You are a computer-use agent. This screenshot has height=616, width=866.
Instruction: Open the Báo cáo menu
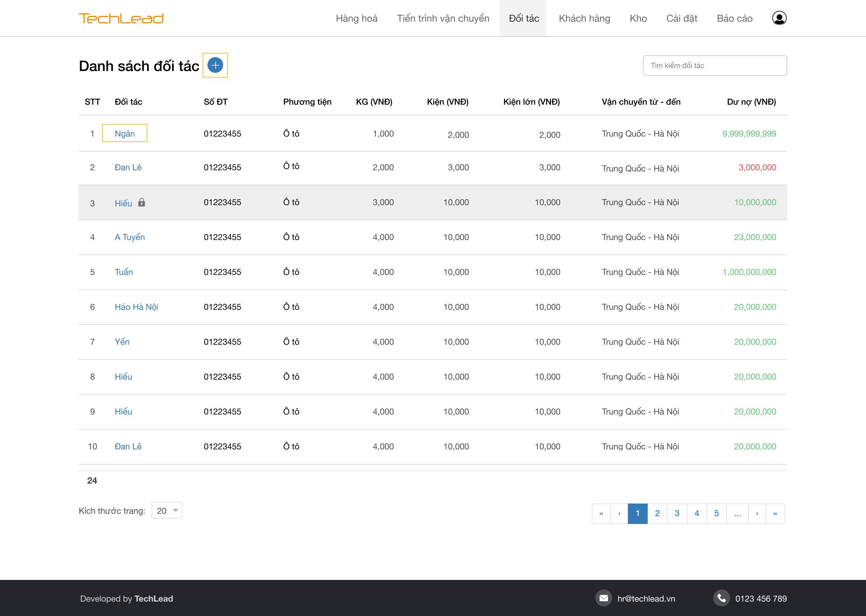tap(734, 18)
